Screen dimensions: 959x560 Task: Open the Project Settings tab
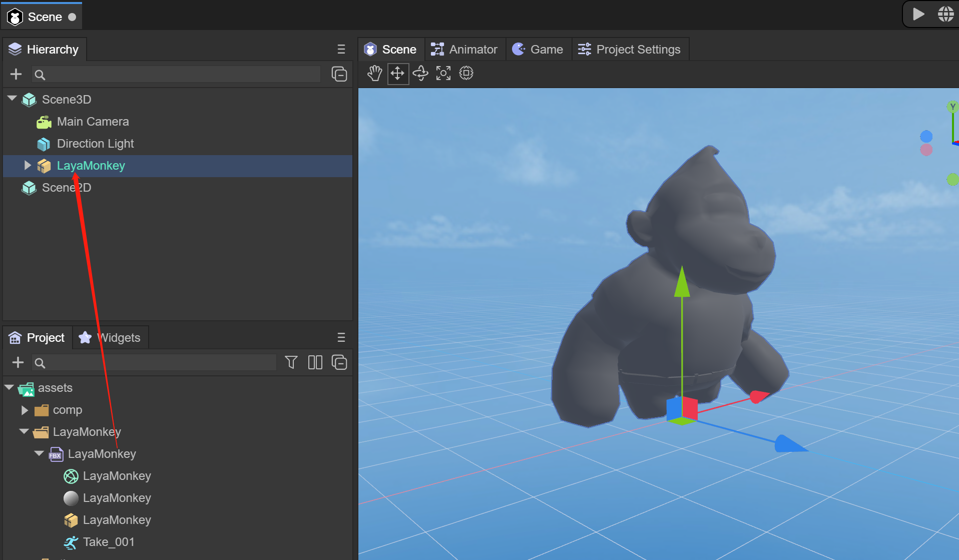click(630, 50)
